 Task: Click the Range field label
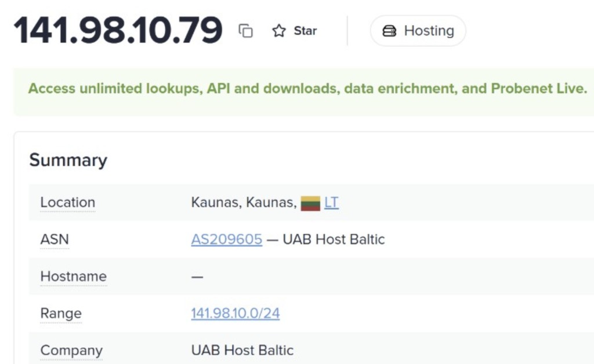(x=61, y=314)
